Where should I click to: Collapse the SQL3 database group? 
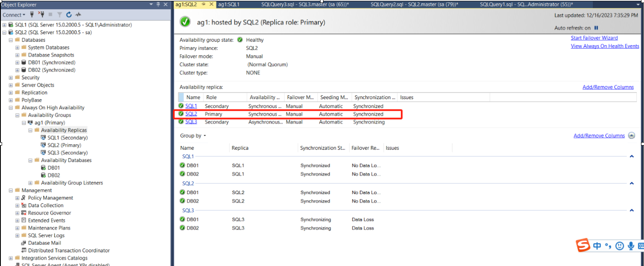click(x=632, y=210)
